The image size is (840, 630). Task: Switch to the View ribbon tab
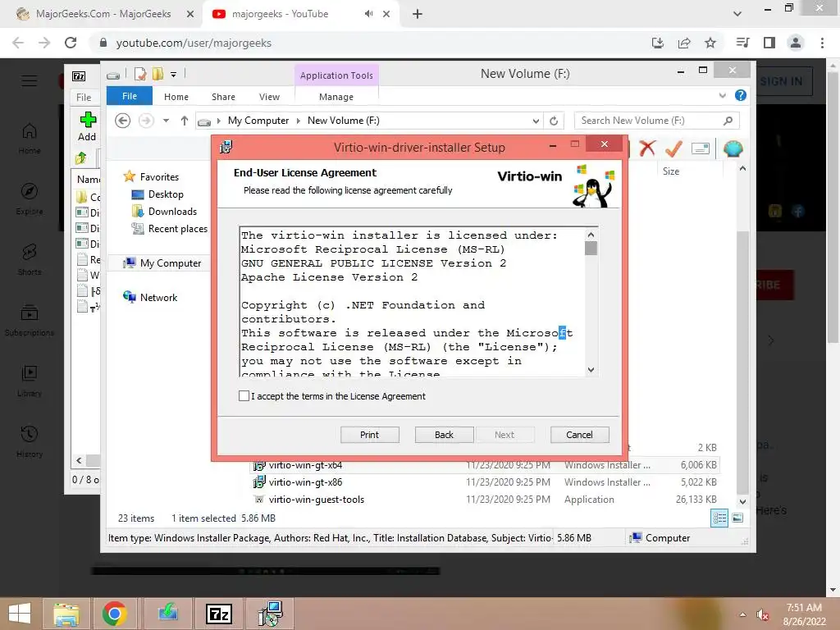click(269, 97)
